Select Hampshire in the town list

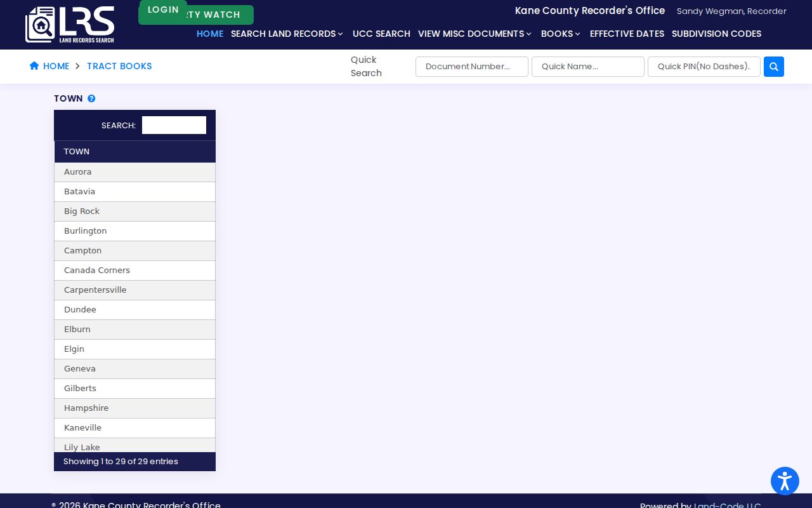pyautogui.click(x=134, y=408)
